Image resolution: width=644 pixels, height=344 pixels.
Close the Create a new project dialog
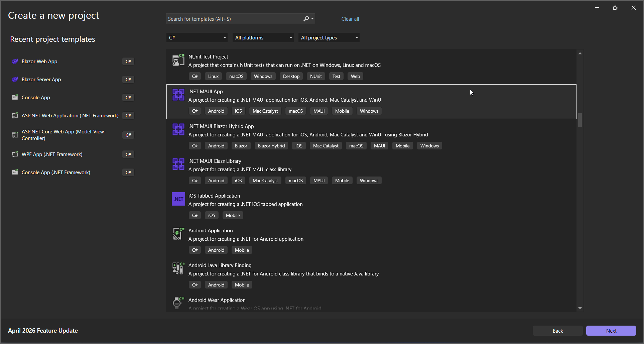634,8
